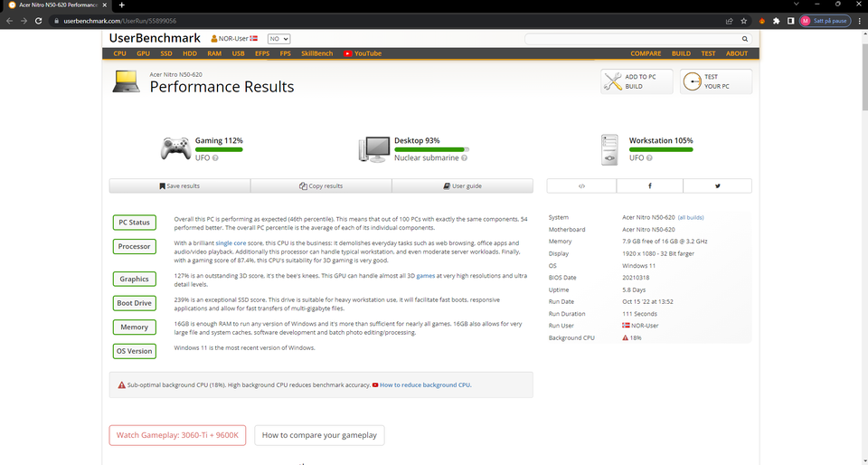Viewport: 868px width, 465px height.
Task: Click the Gaming 112% progress bar
Action: pyautogui.click(x=219, y=149)
